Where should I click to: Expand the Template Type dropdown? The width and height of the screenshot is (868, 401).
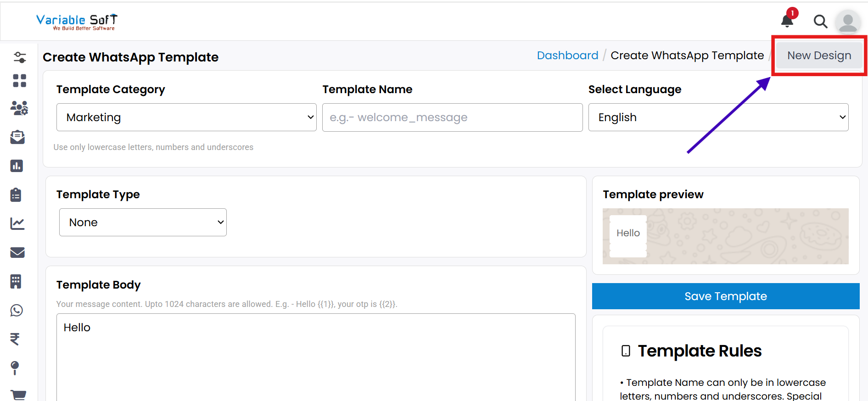coord(143,223)
